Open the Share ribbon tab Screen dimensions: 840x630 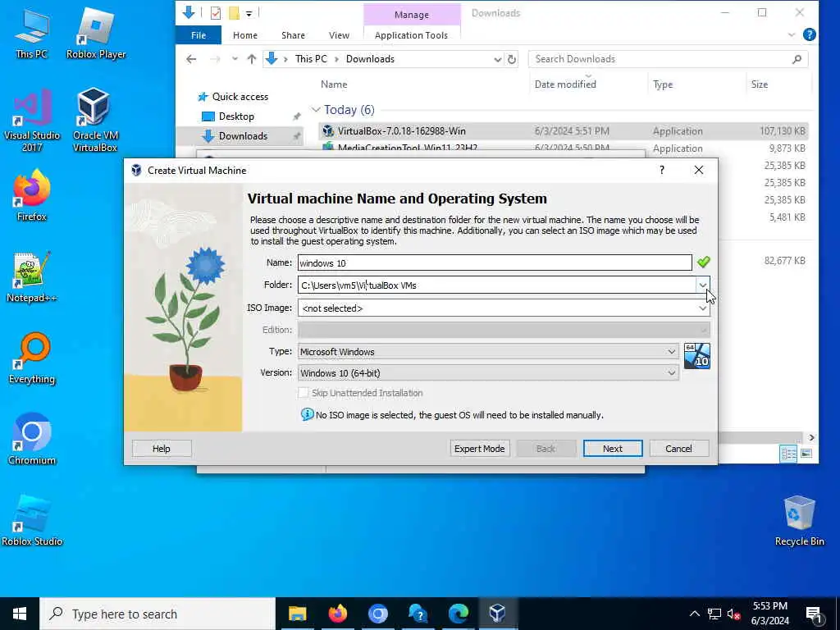(x=293, y=34)
